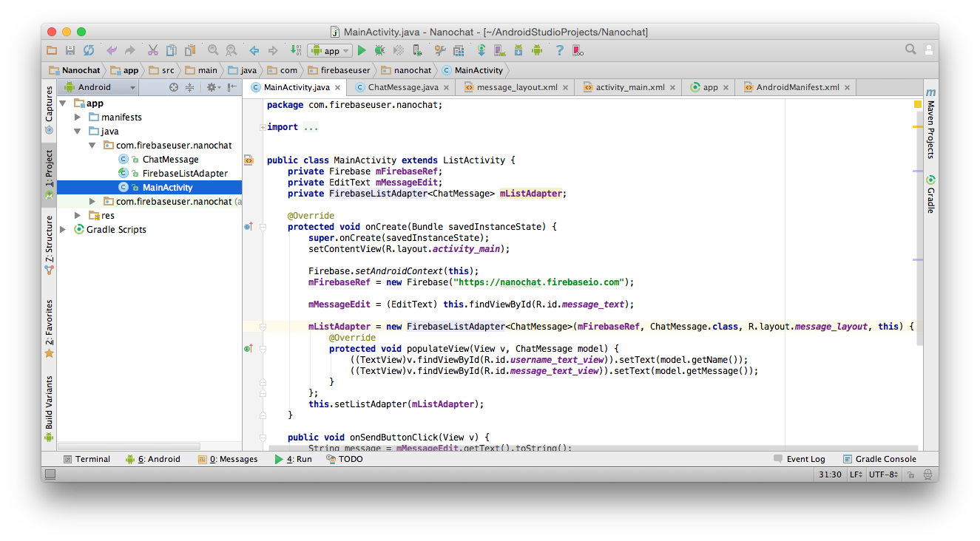
Task: Click the src breadcrumb in navigation bar
Action: 162,70
